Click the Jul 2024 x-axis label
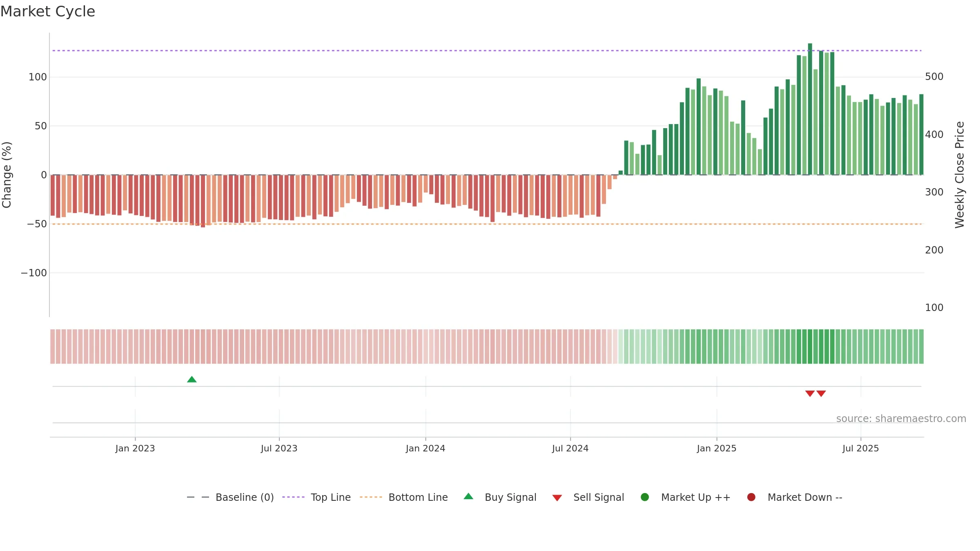980x551 pixels. pos(570,449)
